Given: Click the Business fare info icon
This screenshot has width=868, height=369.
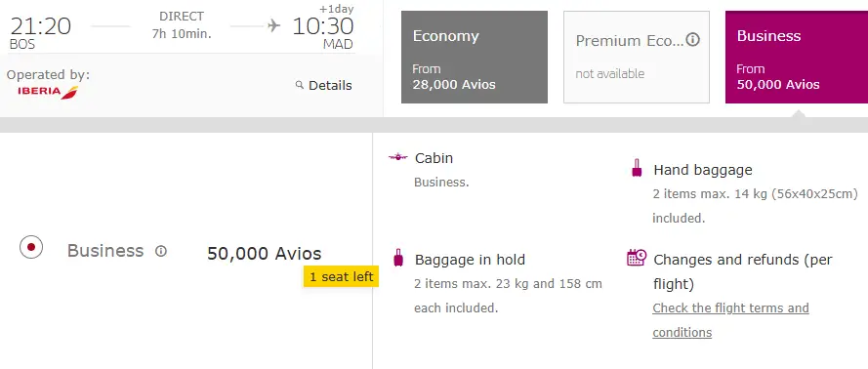Looking at the screenshot, I should pos(161,251).
